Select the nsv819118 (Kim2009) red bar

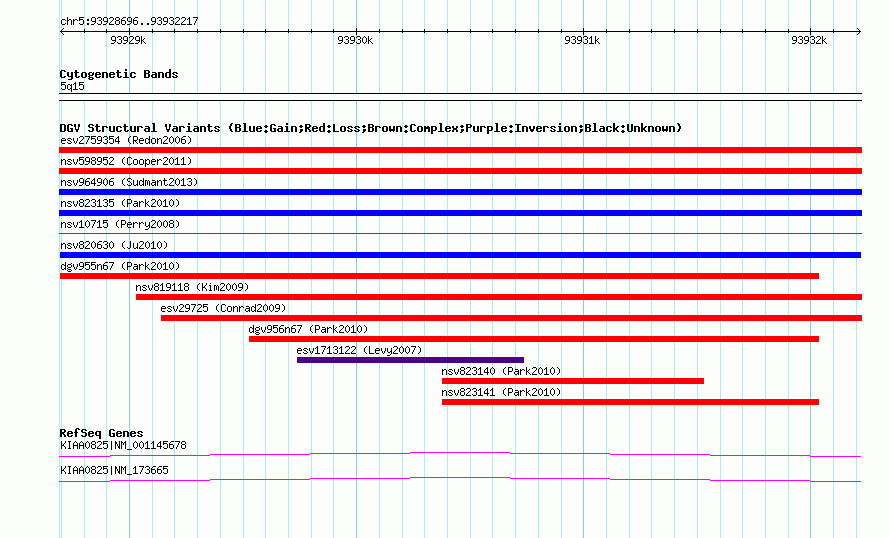499,297
